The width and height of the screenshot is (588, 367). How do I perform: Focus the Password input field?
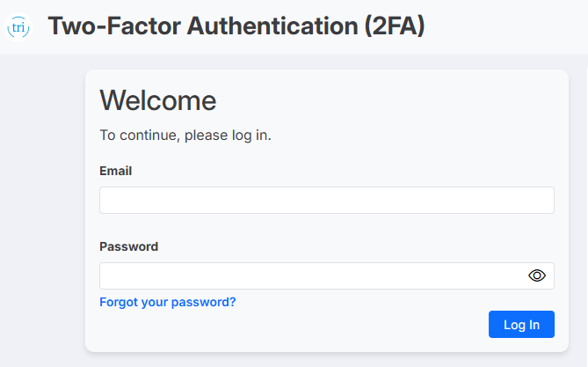tap(327, 275)
